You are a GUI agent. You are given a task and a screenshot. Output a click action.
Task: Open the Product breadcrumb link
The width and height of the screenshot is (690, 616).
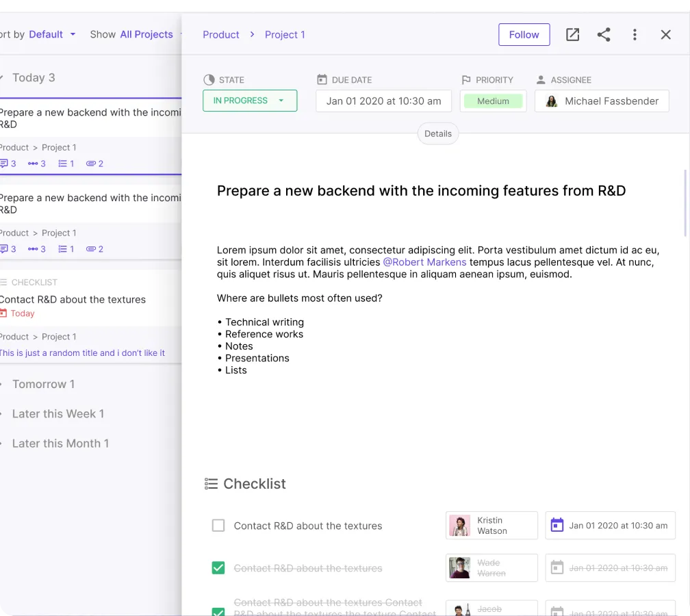tap(220, 34)
